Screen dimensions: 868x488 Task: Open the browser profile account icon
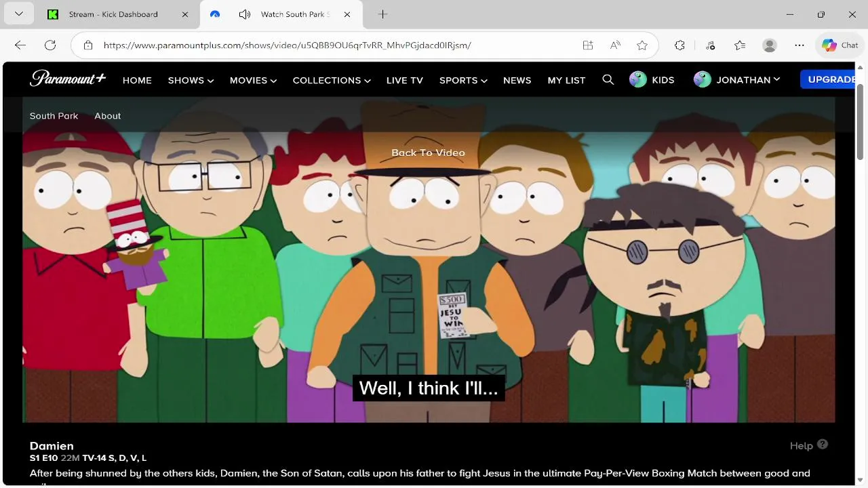770,45
